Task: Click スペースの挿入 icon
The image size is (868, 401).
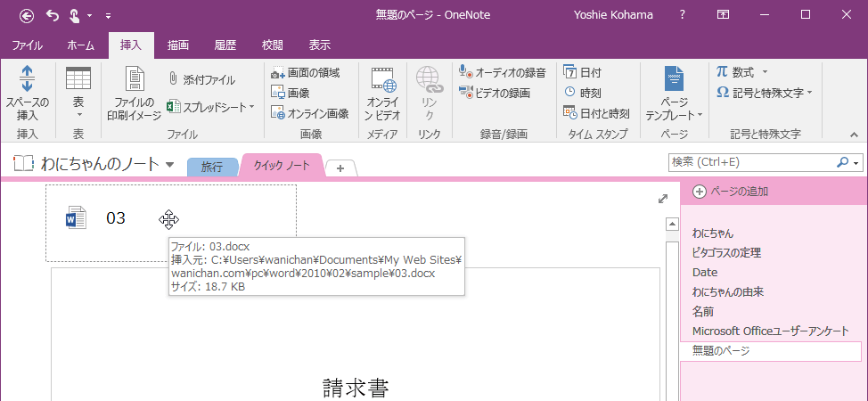Action: (x=27, y=78)
